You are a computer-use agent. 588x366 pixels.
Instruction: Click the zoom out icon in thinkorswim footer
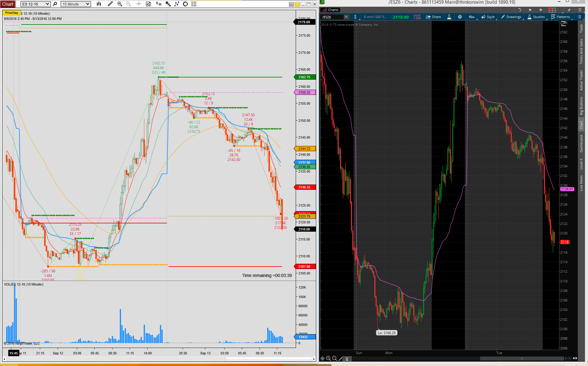click(x=335, y=359)
